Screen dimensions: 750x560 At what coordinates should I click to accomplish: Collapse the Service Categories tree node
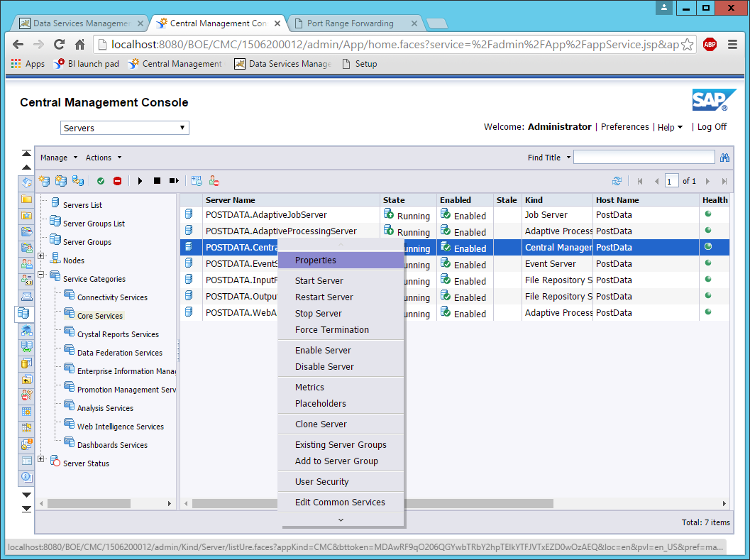coord(41,275)
